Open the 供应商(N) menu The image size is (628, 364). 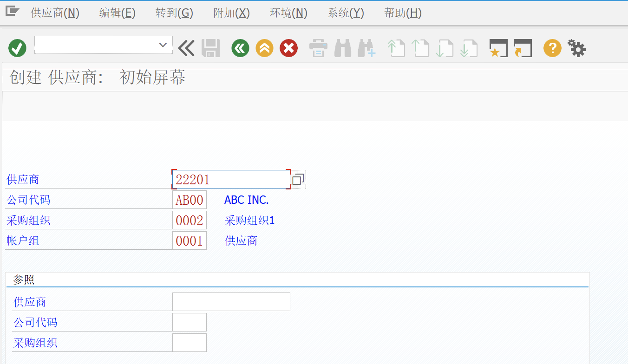coord(55,13)
